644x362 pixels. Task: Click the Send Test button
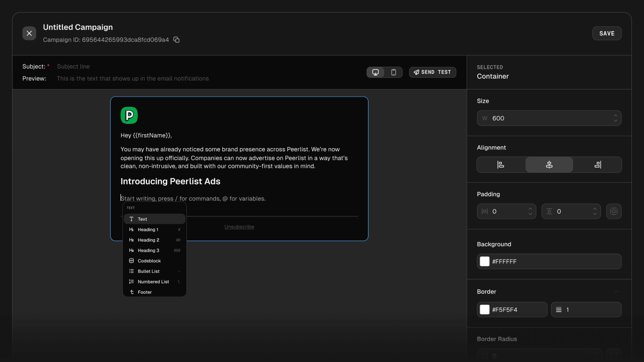click(x=432, y=72)
